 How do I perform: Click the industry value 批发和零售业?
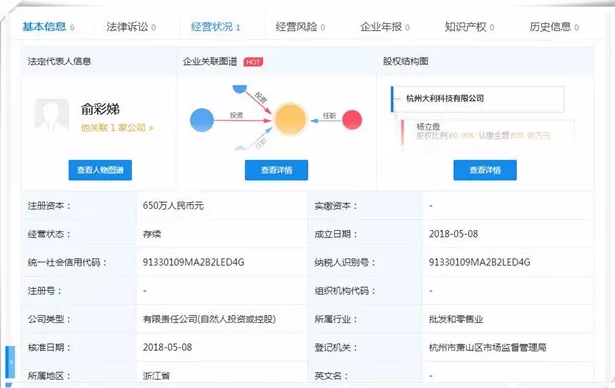456,319
